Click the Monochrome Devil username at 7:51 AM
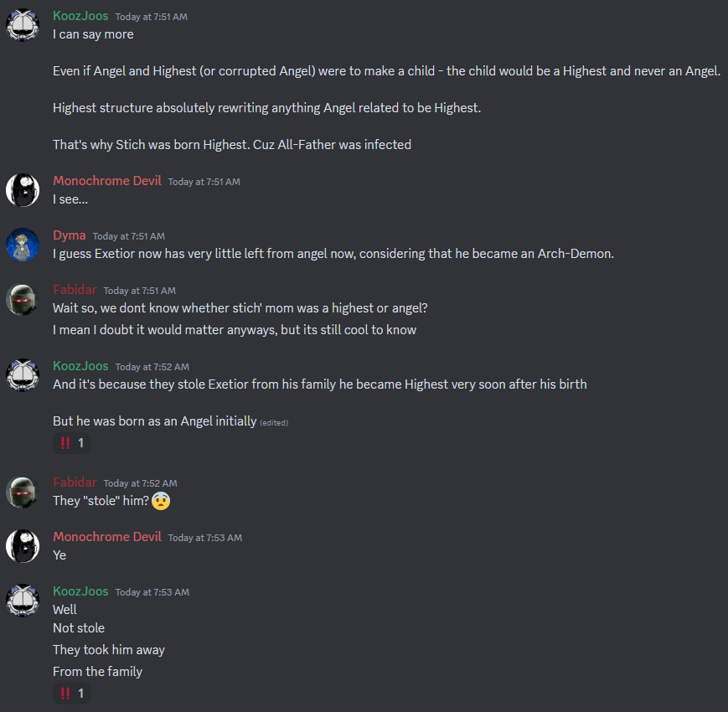This screenshot has width=728, height=712. (x=106, y=181)
